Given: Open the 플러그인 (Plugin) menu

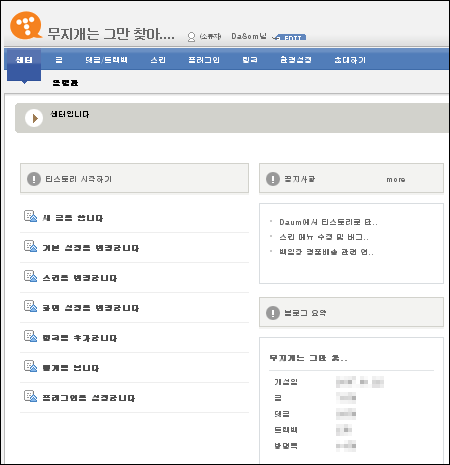Looking at the screenshot, I should tap(204, 60).
